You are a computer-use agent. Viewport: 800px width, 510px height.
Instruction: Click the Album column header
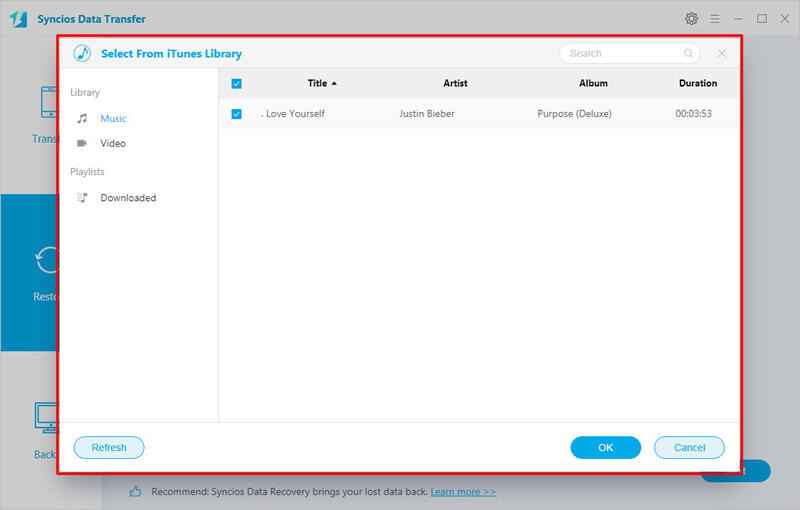pyautogui.click(x=593, y=84)
